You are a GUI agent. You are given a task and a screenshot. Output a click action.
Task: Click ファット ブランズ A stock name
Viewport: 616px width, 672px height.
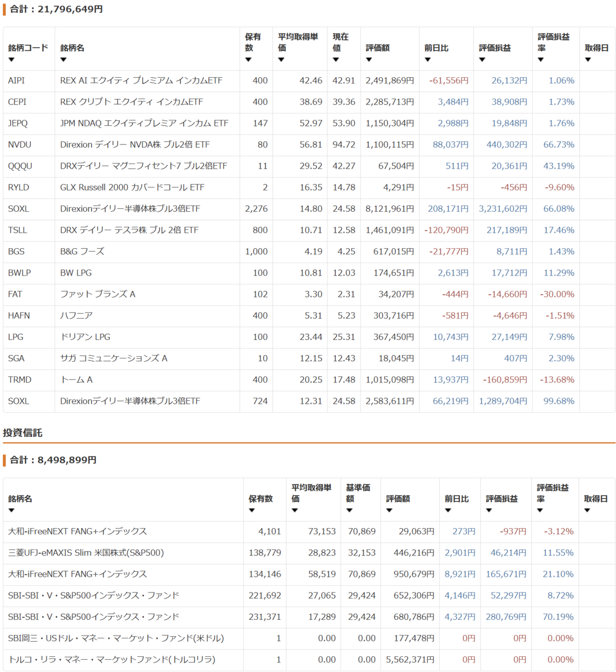pos(98,294)
